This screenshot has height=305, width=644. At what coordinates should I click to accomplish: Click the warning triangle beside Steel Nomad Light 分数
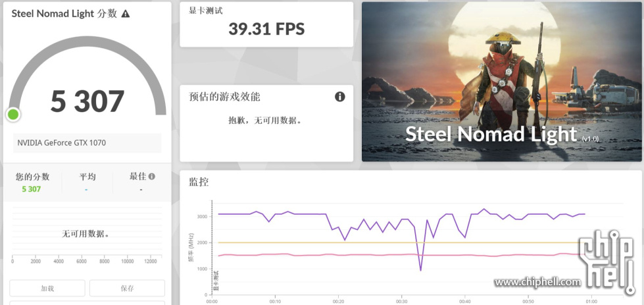[x=126, y=14]
